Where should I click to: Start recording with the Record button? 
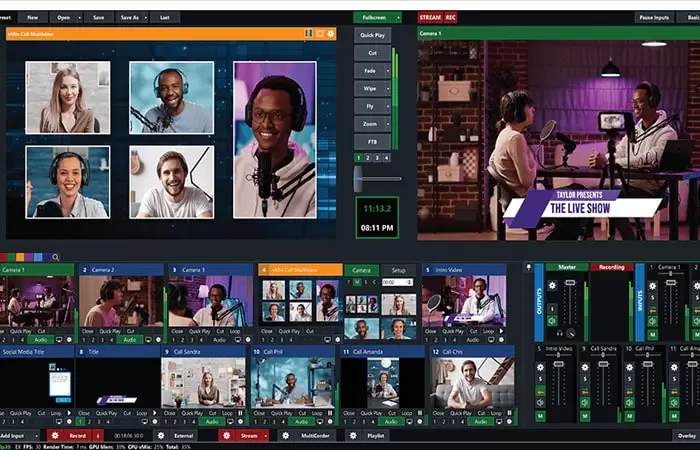click(77, 436)
